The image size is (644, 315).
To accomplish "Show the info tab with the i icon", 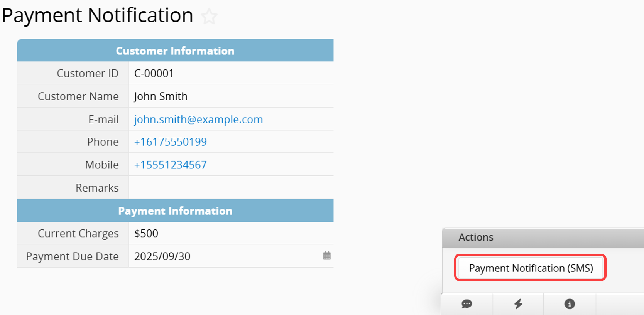I will 570,304.
